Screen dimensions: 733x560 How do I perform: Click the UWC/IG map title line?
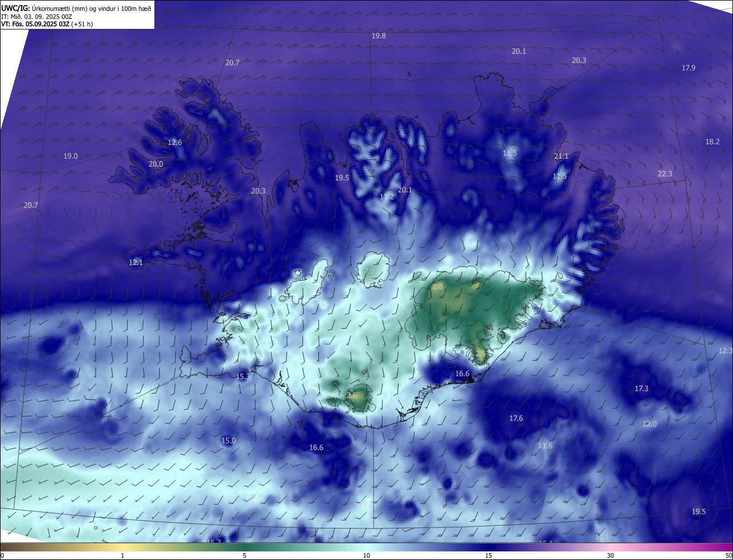click(x=76, y=7)
